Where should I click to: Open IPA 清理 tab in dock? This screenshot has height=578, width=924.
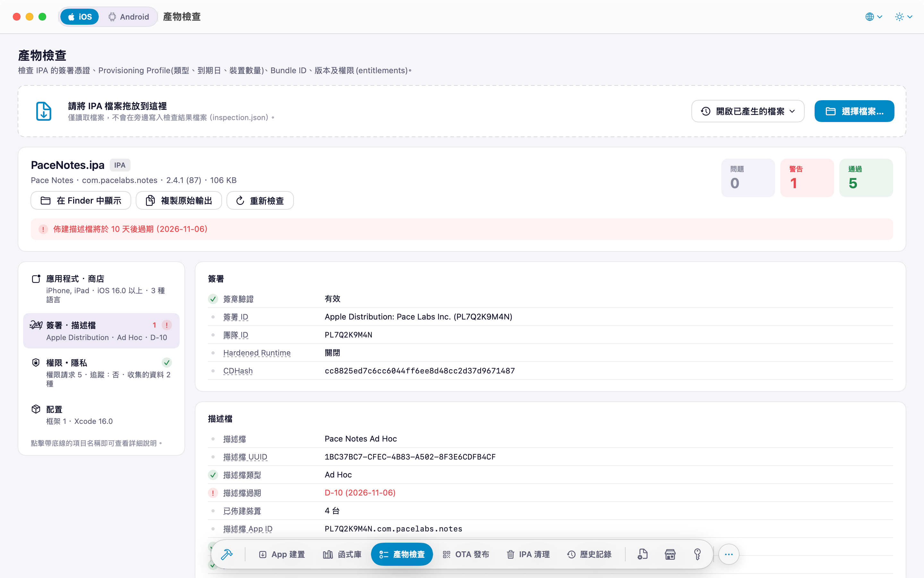point(528,554)
